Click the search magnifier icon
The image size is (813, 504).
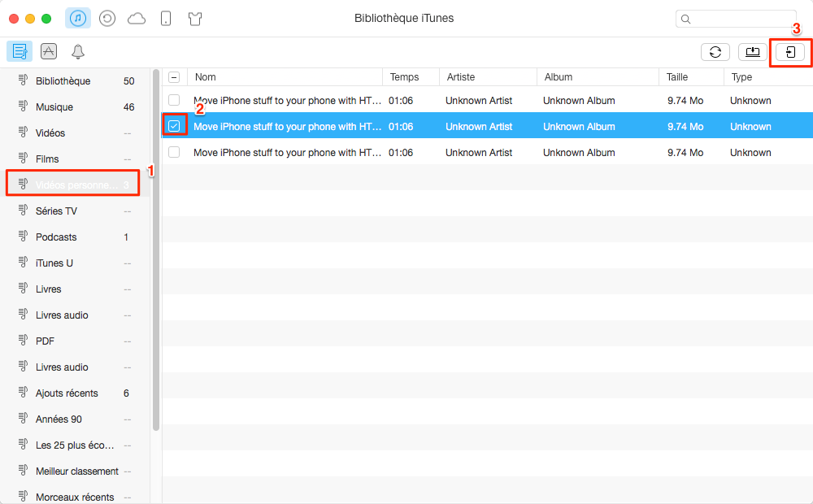click(685, 20)
